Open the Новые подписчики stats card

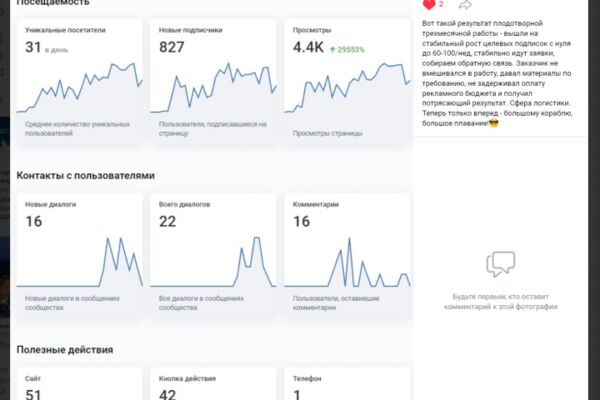click(x=213, y=81)
